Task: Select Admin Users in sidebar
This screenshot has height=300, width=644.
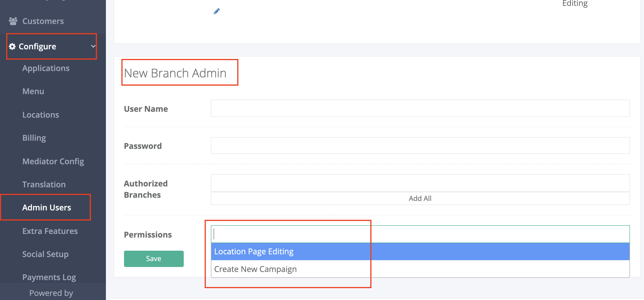Action: coord(47,207)
